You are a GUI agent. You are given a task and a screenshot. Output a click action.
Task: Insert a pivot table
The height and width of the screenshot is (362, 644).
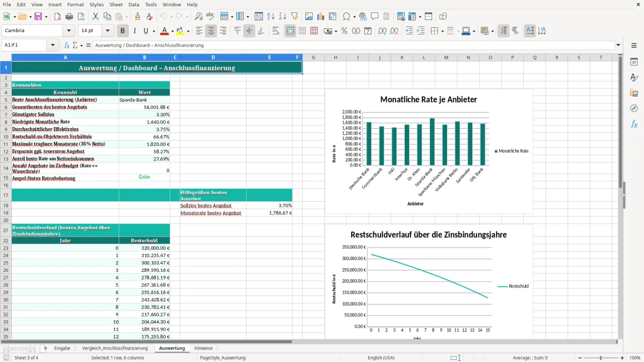333,17
